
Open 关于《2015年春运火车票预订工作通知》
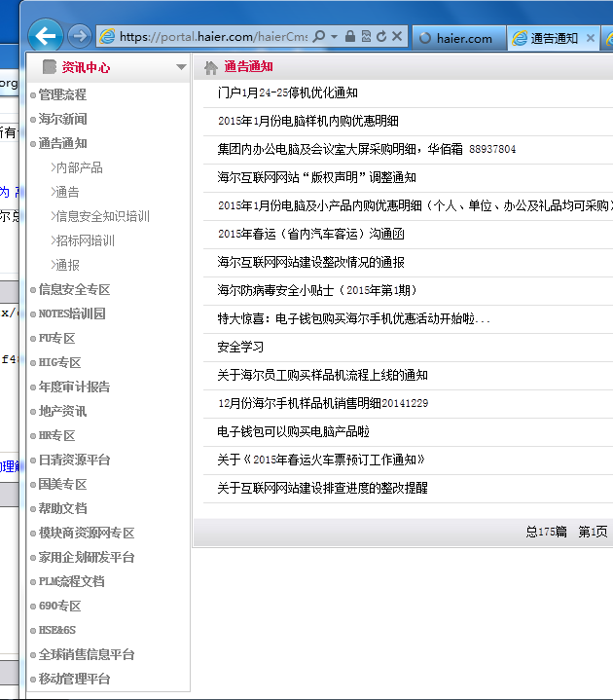(x=321, y=460)
